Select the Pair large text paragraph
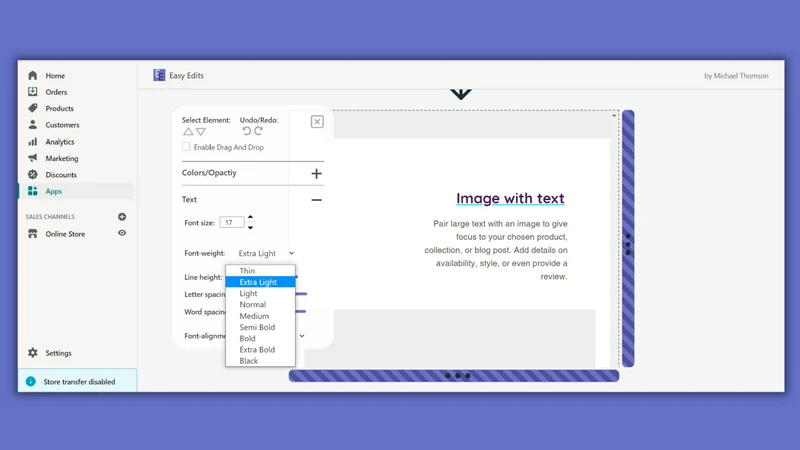 [x=496, y=250]
